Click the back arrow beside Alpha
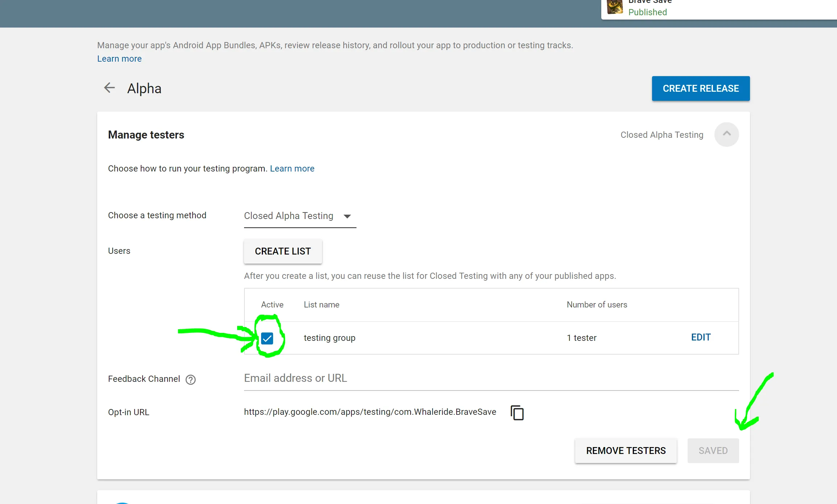 [109, 88]
